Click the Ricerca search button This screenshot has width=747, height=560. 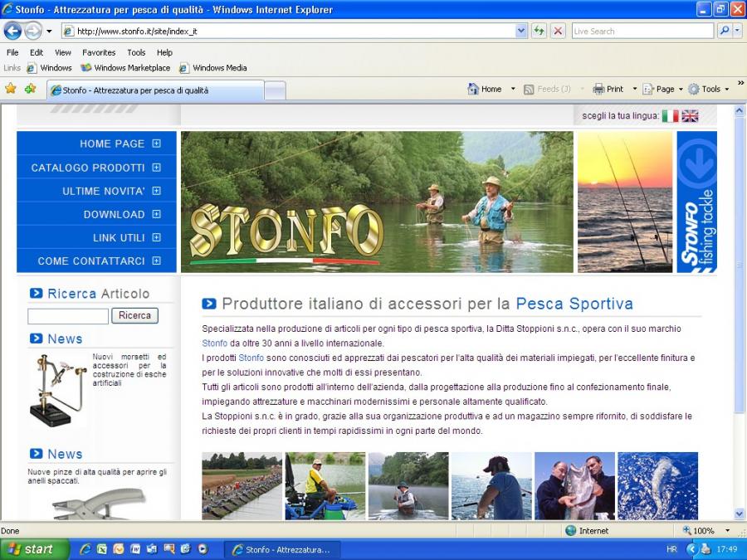pyautogui.click(x=134, y=316)
